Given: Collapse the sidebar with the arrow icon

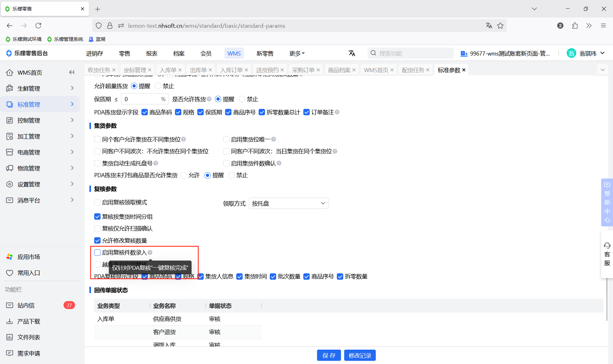Looking at the screenshot, I should click(x=72, y=72).
